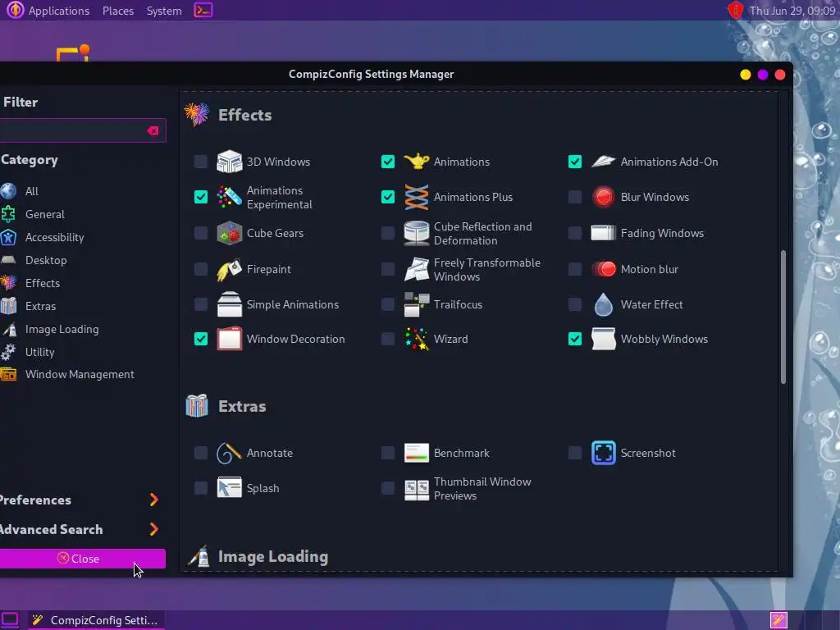Screen dimensions: 840x630
Task: Click the plugin list vertical scrollbar
Action: pyautogui.click(x=783, y=317)
